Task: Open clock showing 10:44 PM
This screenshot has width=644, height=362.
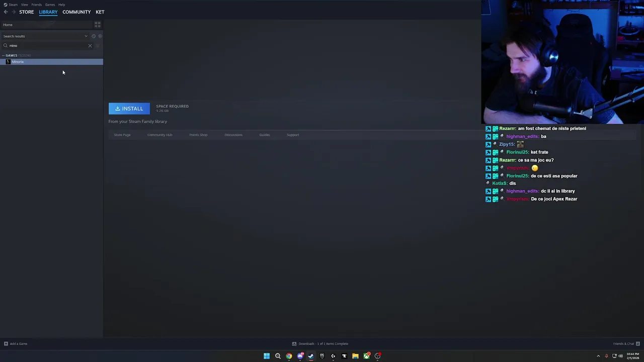Action: point(633,356)
